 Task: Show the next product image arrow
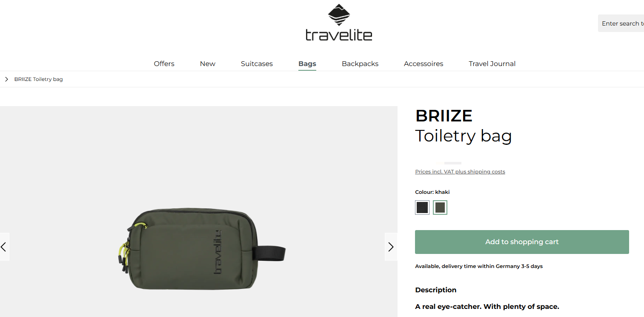(391, 247)
